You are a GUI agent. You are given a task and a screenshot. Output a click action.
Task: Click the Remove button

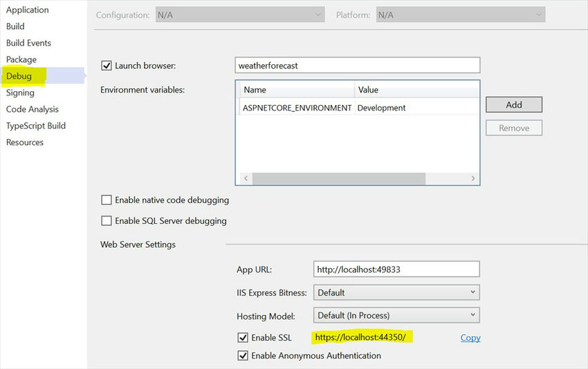pyautogui.click(x=514, y=128)
